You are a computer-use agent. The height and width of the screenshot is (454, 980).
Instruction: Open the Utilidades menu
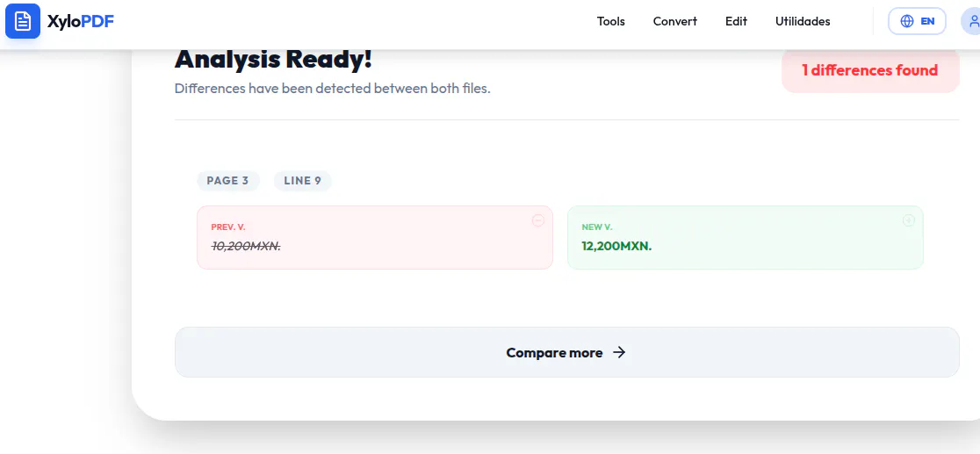[x=803, y=21]
